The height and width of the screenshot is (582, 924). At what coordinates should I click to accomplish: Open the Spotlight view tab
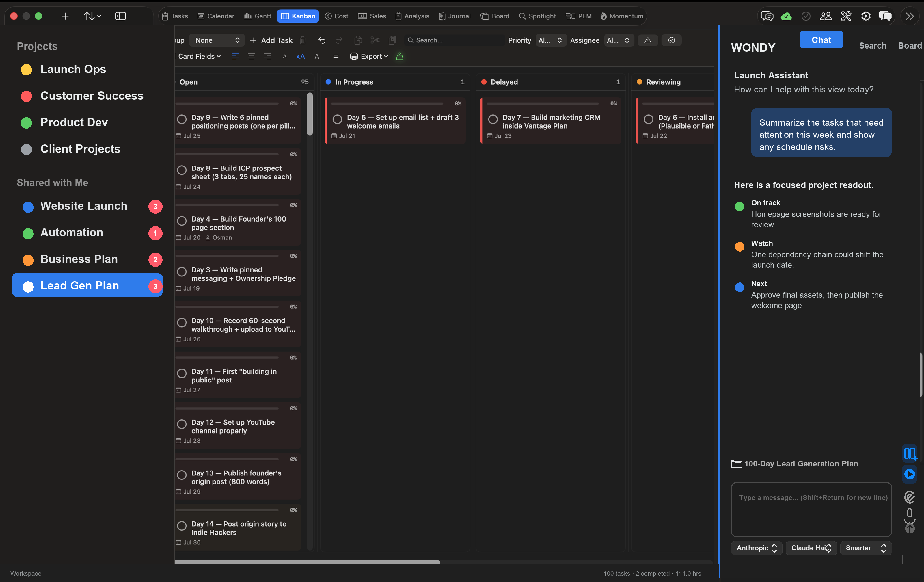click(x=537, y=16)
